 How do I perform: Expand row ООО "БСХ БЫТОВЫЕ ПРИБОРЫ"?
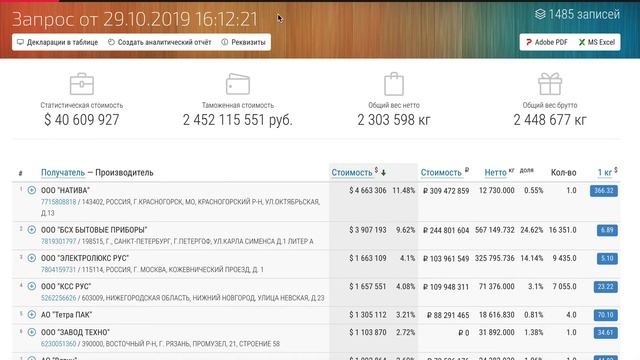(x=31, y=230)
